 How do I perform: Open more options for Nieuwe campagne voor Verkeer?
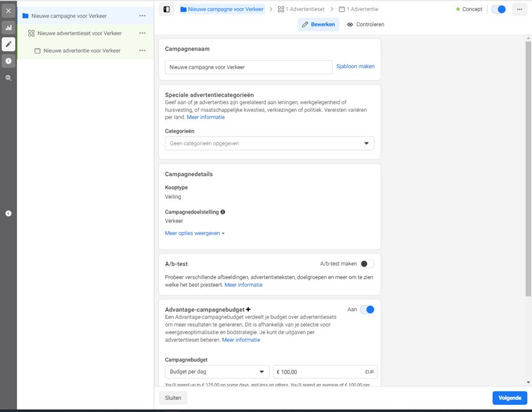pos(143,16)
